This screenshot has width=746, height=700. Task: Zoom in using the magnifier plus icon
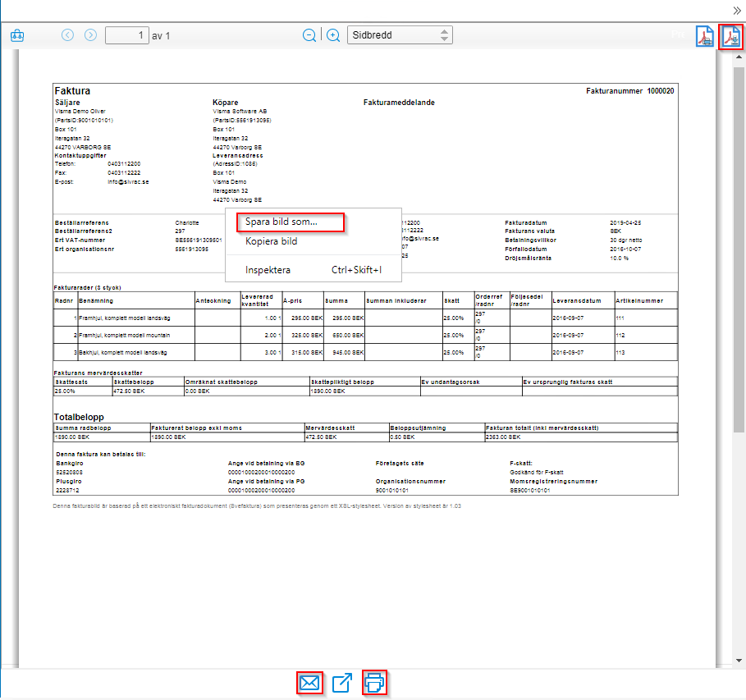[332, 35]
